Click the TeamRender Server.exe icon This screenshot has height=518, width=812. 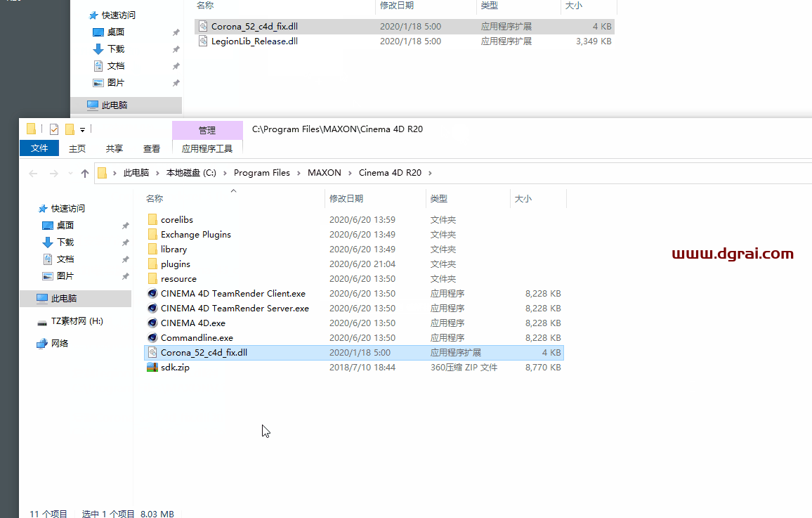pyautogui.click(x=152, y=309)
